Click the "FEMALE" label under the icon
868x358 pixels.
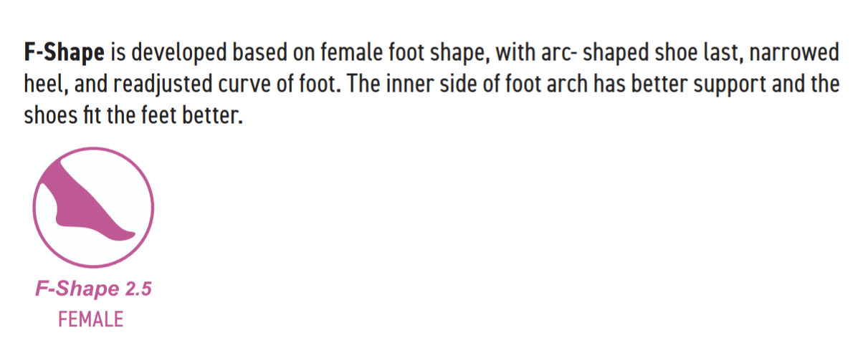coord(90,319)
